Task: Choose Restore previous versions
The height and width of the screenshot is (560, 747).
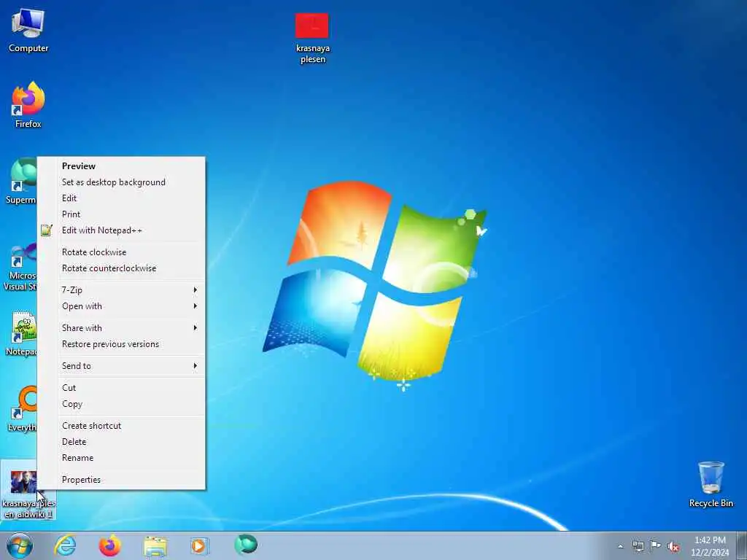Action: (x=121, y=344)
